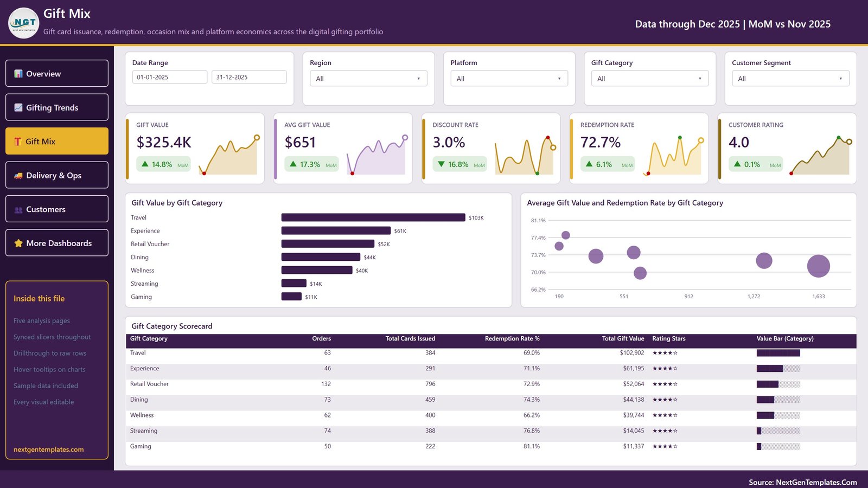Click the Redemption Rate up-arrow indicator
This screenshot has width=868, height=488.
pos(589,164)
